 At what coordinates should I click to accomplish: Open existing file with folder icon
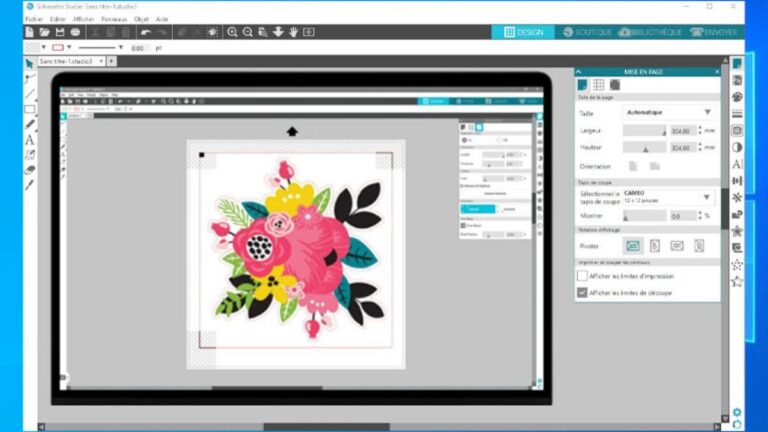click(x=45, y=32)
